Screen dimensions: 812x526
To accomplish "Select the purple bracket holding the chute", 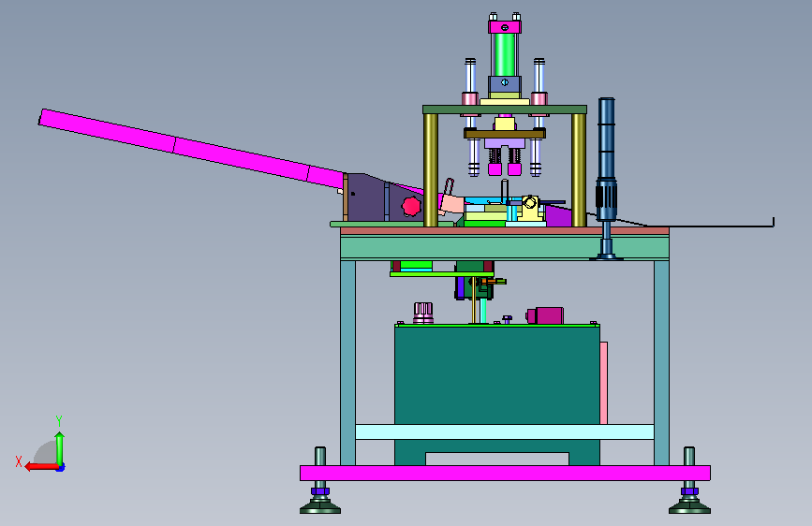I will 382,199.
